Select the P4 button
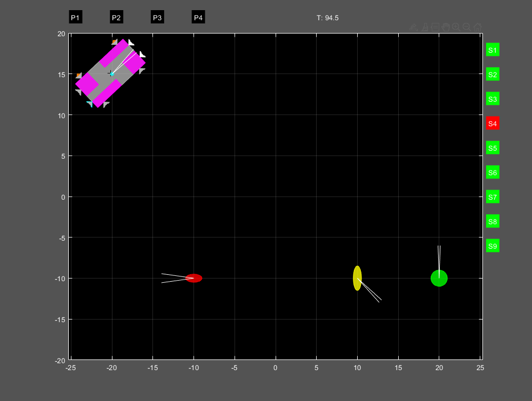532x401 pixels. (x=198, y=17)
